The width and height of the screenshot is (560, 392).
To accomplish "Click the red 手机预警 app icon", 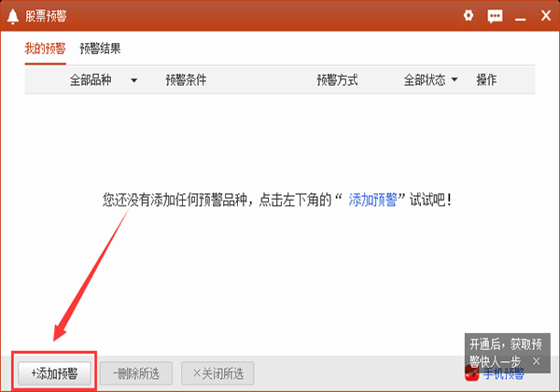I will (x=471, y=373).
